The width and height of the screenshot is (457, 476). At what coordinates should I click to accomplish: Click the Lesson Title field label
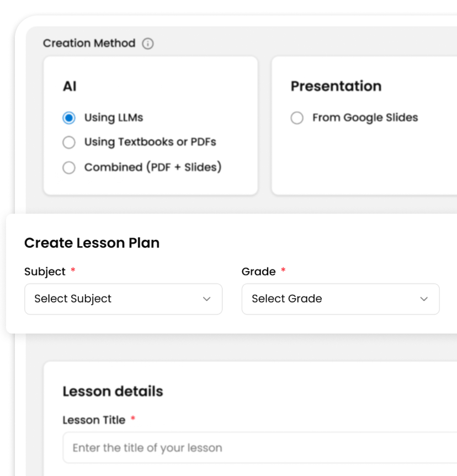pyautogui.click(x=94, y=420)
